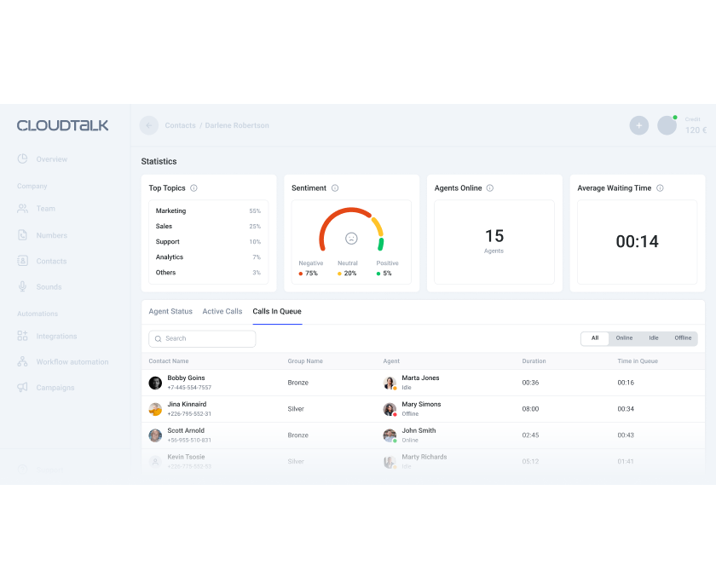The image size is (716, 588).
Task: Select the All filter option
Action: tap(595, 338)
